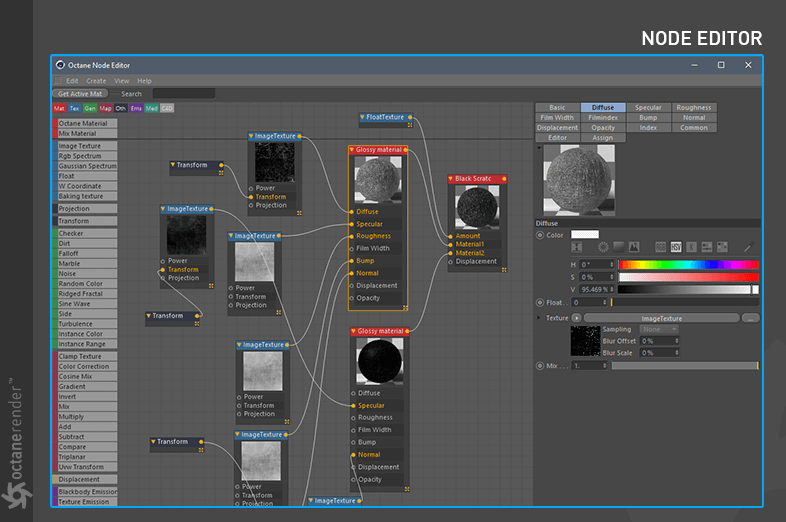Open the Opacity tab
The height and width of the screenshot is (522, 786).
pos(603,127)
